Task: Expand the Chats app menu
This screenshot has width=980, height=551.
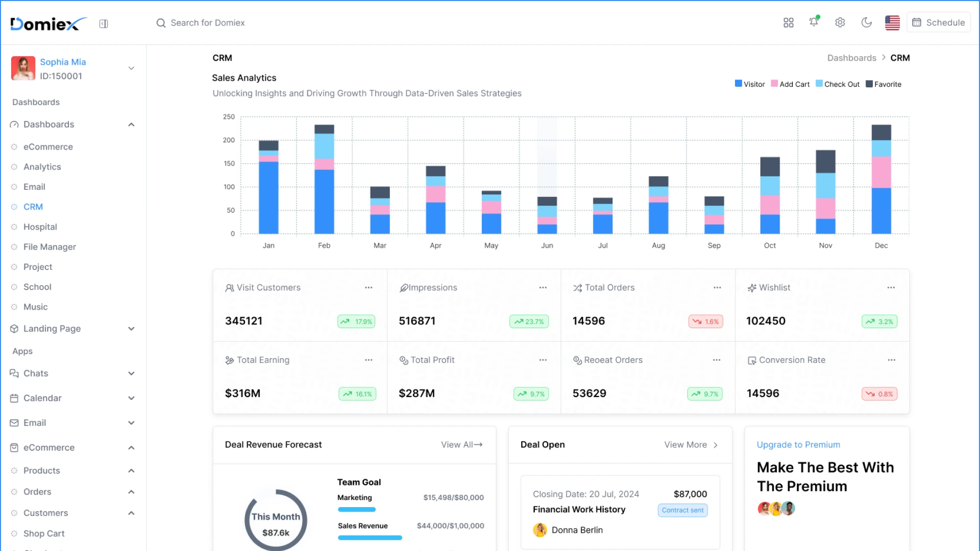Action: pyautogui.click(x=131, y=373)
